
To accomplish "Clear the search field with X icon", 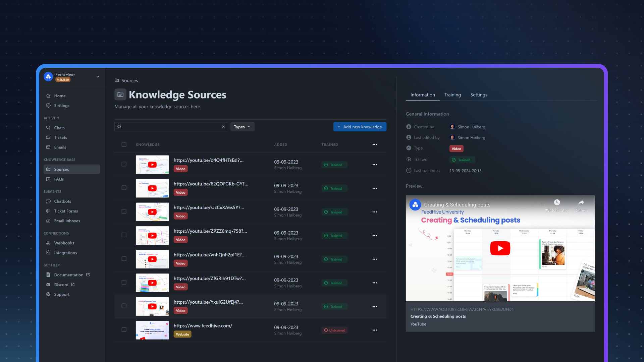I will (223, 127).
